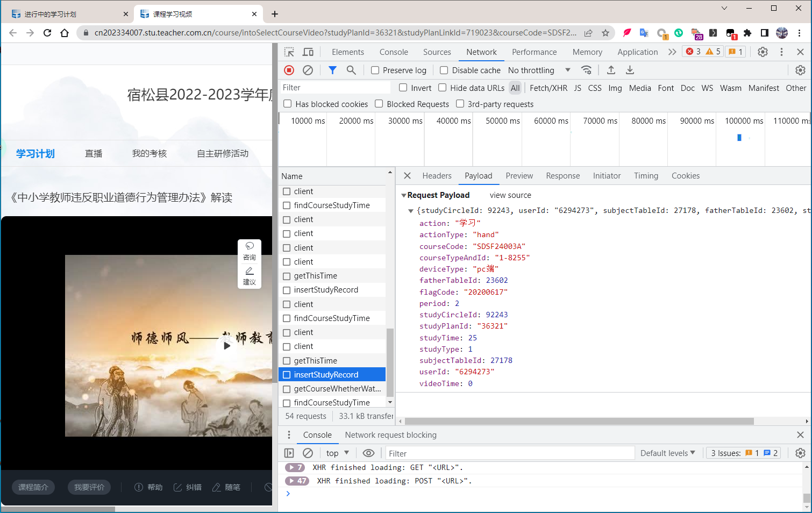Screen dimensions: 812x513
Task: Collapse the Request Payload section
Action: point(404,195)
